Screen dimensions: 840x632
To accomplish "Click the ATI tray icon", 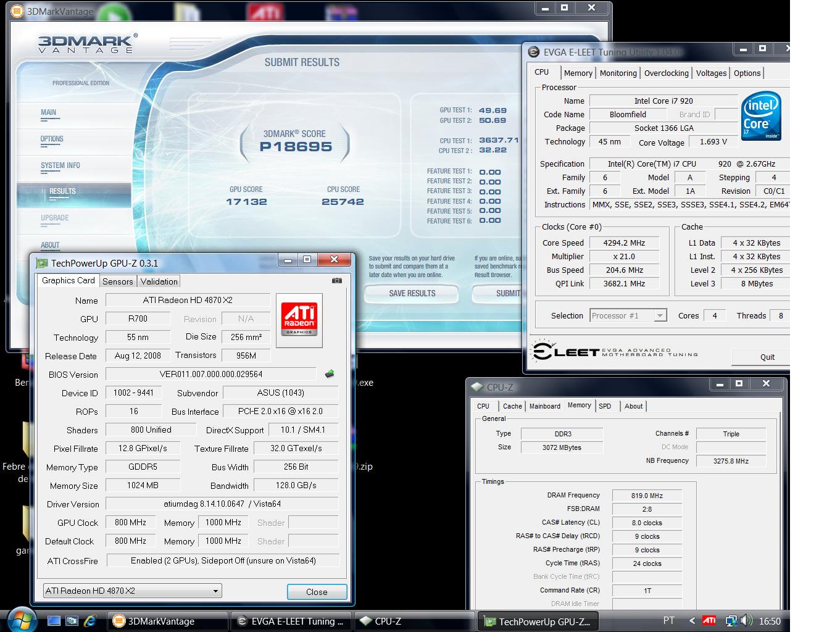I will tap(709, 620).
